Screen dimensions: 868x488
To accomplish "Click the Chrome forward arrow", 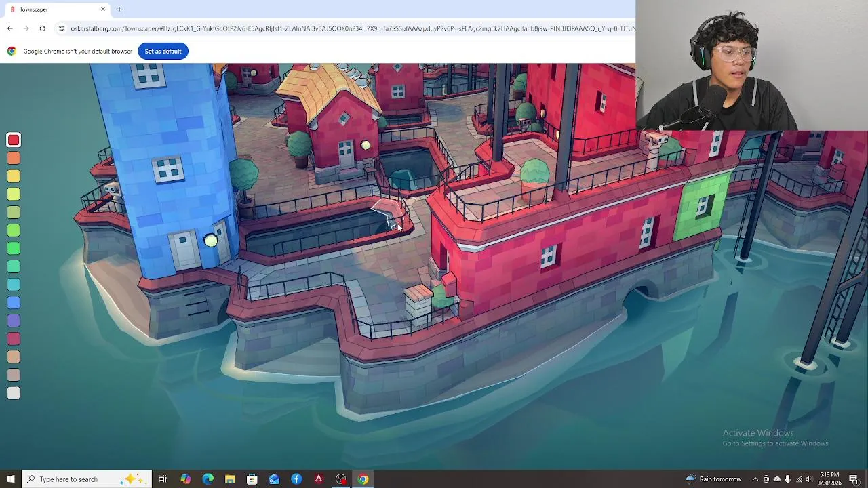I will click(26, 28).
